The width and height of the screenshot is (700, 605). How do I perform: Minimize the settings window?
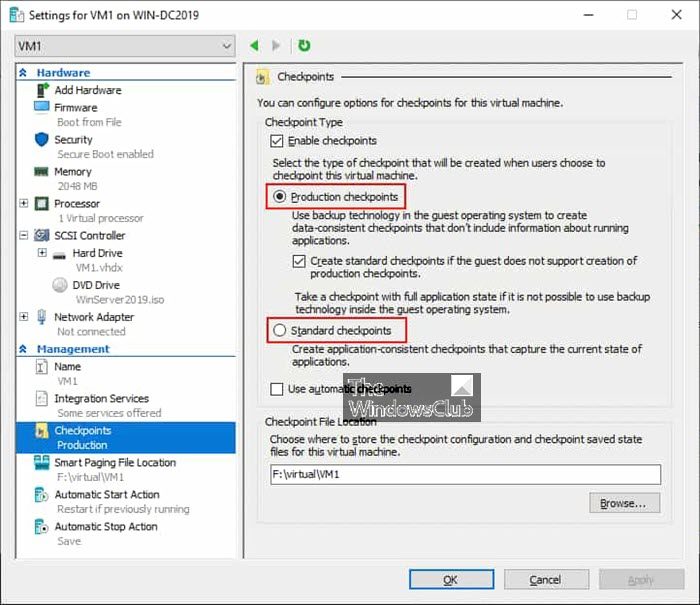tap(589, 15)
